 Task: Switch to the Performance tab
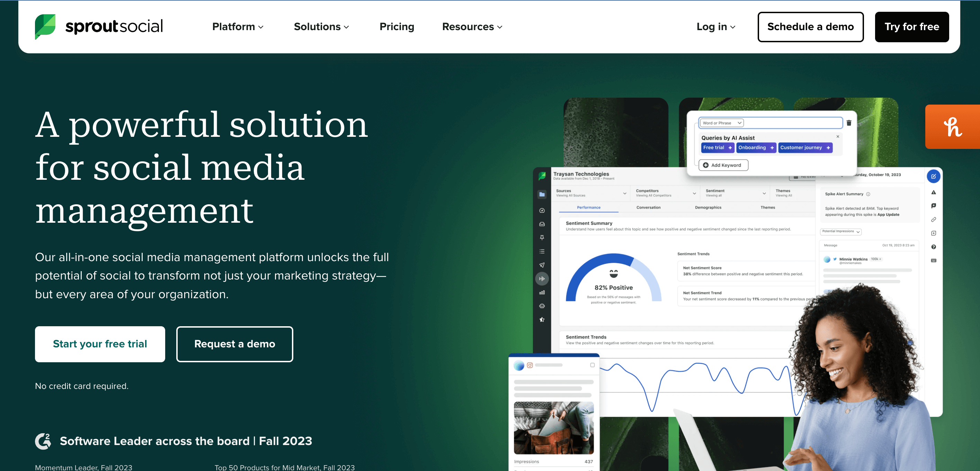(589, 208)
